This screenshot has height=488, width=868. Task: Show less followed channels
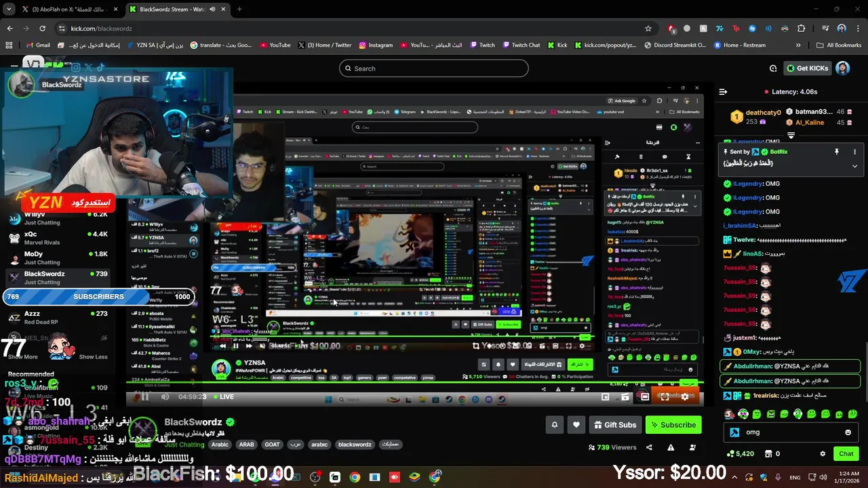tap(93, 357)
